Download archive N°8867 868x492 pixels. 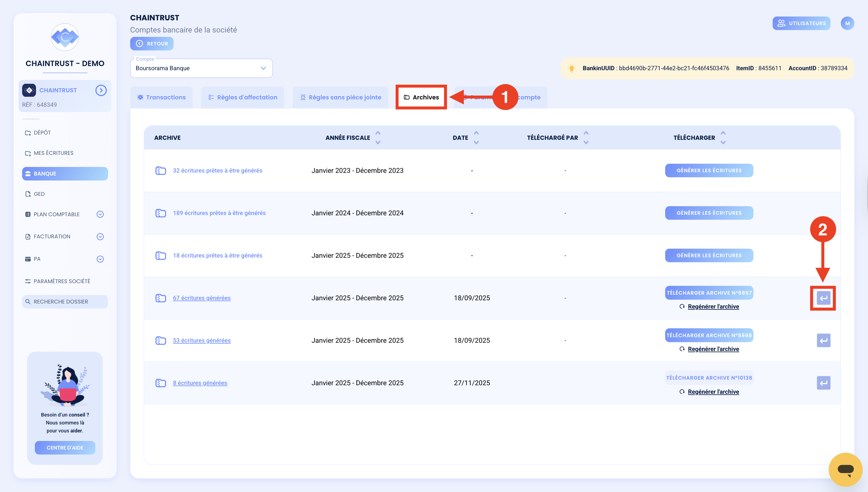pyautogui.click(x=709, y=293)
